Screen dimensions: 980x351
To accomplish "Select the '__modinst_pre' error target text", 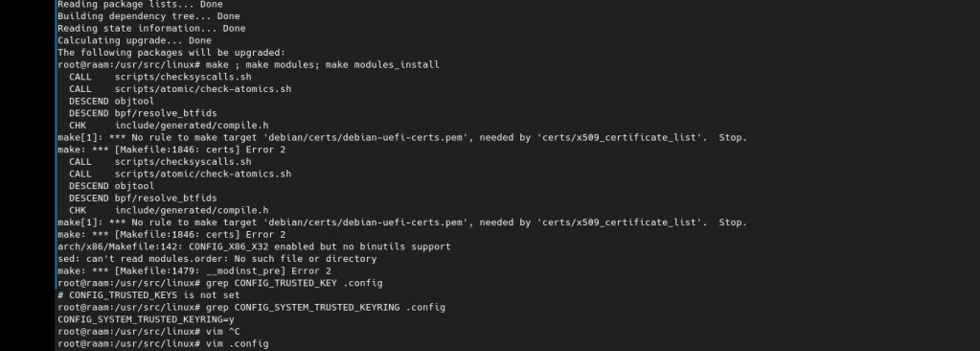I will [242, 270].
